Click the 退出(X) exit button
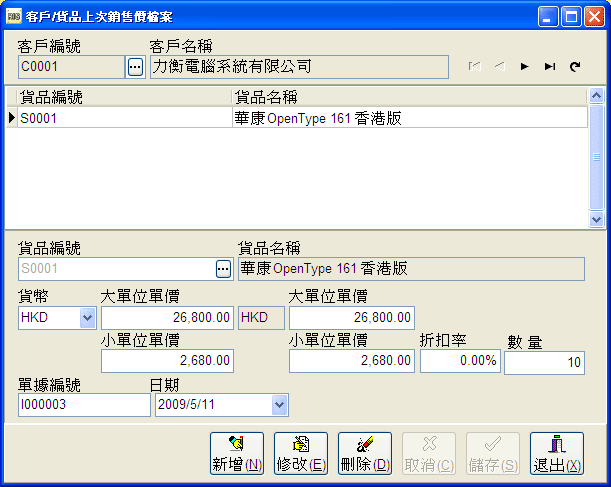Viewport: 611px width, 487px height. 557,453
